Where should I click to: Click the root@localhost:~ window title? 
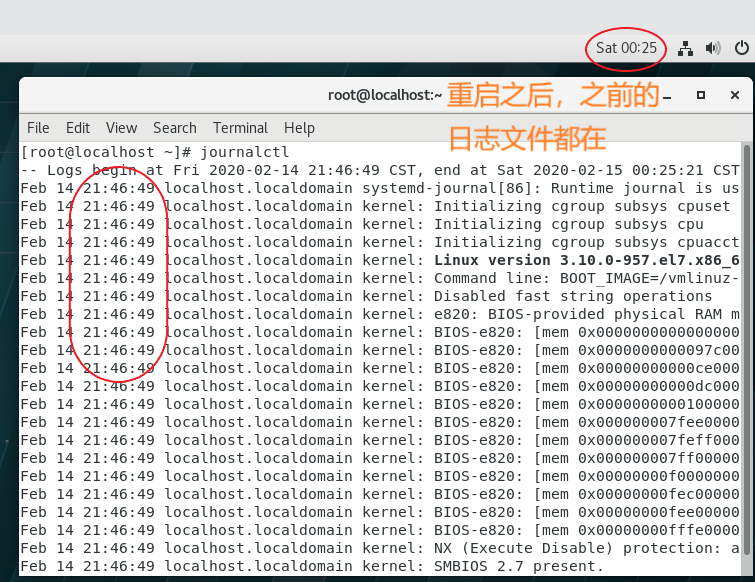(x=385, y=95)
